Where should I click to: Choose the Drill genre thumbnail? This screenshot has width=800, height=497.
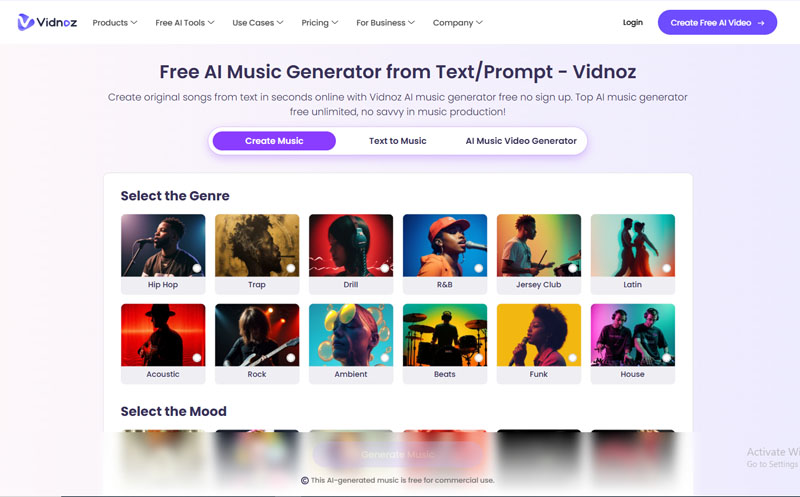(351, 245)
